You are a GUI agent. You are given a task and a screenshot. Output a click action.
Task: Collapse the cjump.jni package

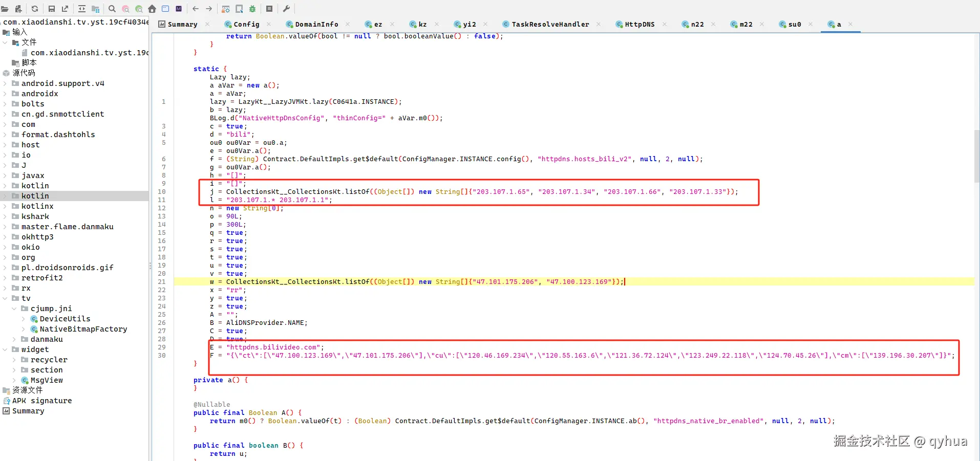click(14, 309)
